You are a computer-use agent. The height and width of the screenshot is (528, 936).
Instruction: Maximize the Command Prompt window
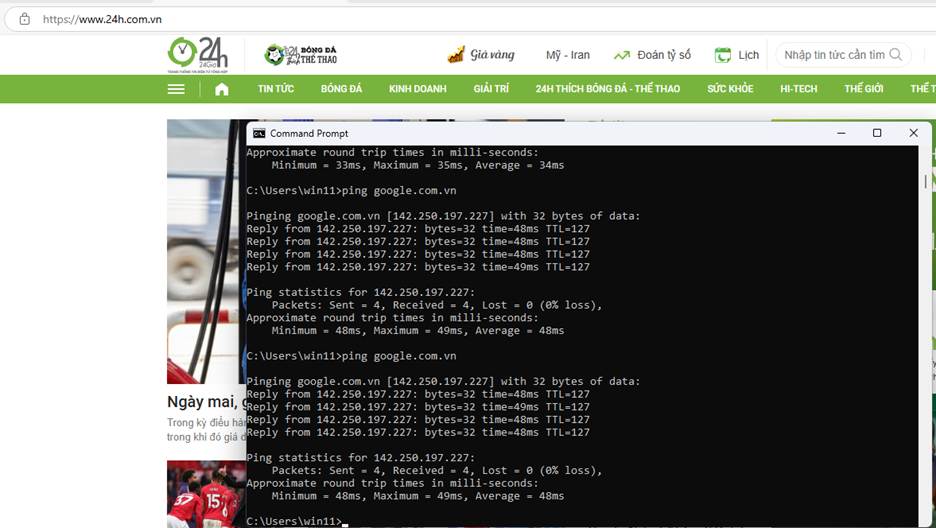click(877, 133)
